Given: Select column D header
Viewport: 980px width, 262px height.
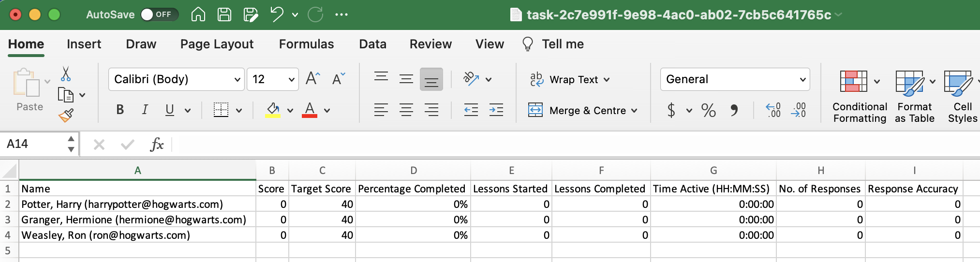Looking at the screenshot, I should [x=413, y=171].
